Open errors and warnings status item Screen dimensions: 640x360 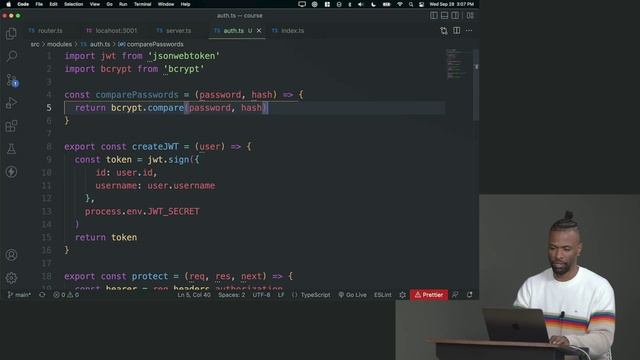pyautogui.click(x=66, y=295)
